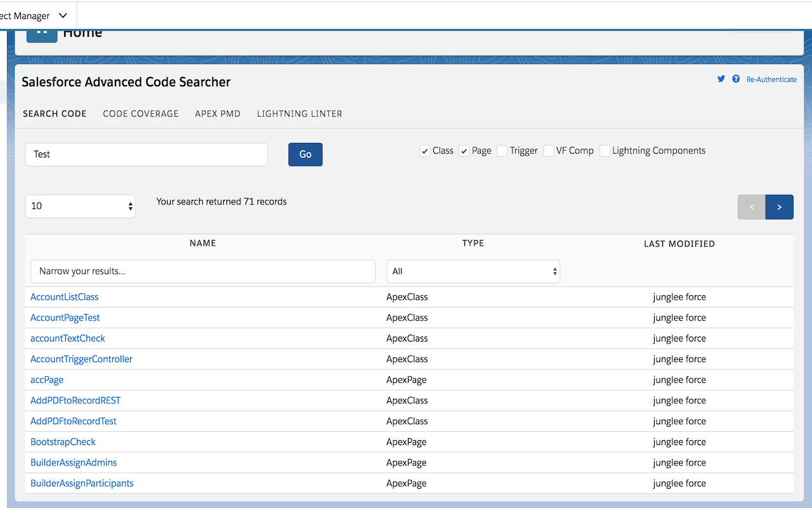Open the Twitter icon link

click(721, 79)
